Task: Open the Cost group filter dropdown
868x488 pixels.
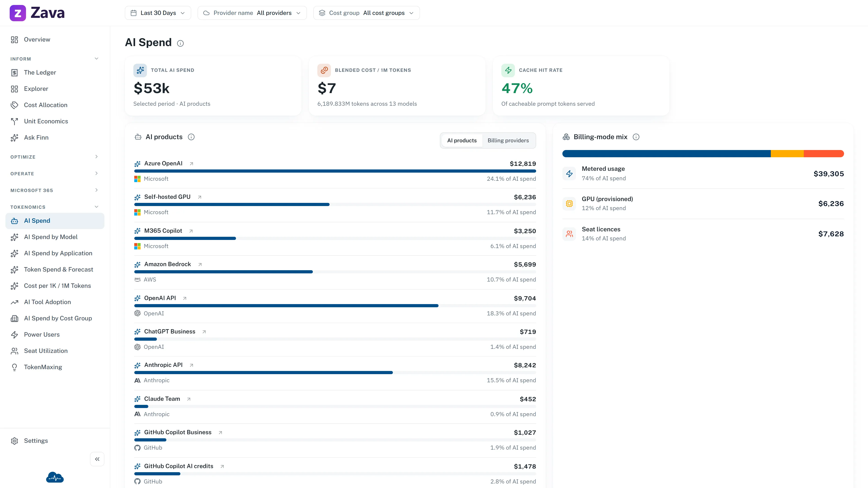Action: click(367, 13)
